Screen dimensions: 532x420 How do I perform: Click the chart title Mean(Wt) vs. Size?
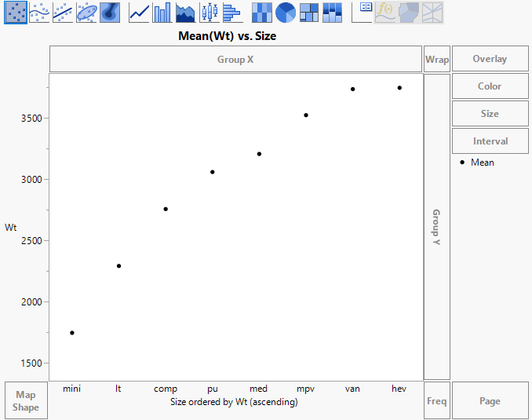(228, 36)
